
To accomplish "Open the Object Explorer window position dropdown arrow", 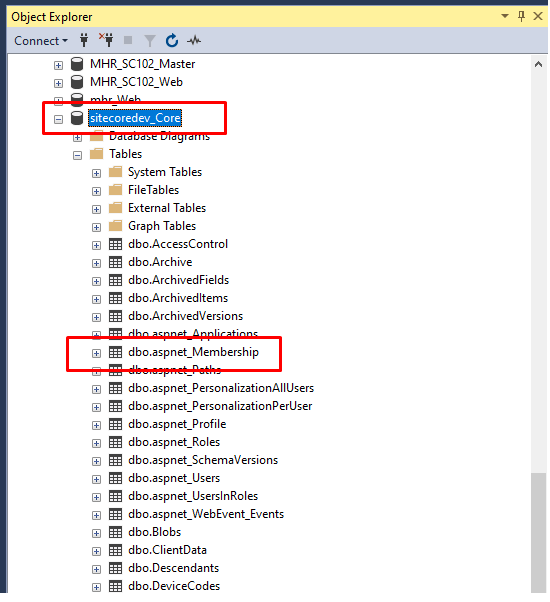I will [x=505, y=16].
